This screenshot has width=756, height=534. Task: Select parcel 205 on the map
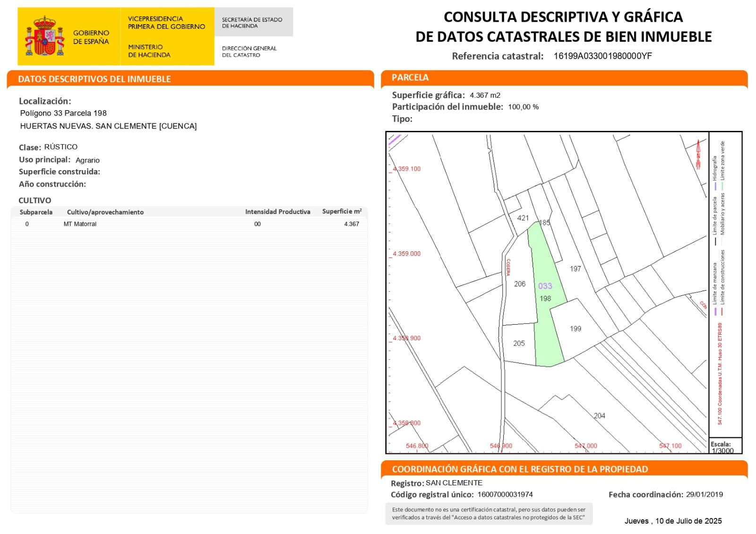pyautogui.click(x=519, y=344)
